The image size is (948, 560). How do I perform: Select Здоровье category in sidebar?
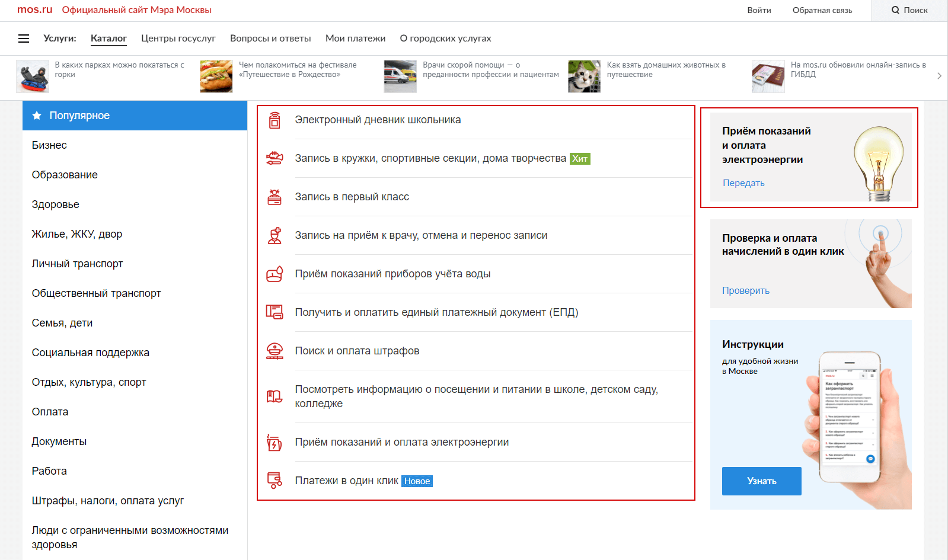(x=56, y=204)
